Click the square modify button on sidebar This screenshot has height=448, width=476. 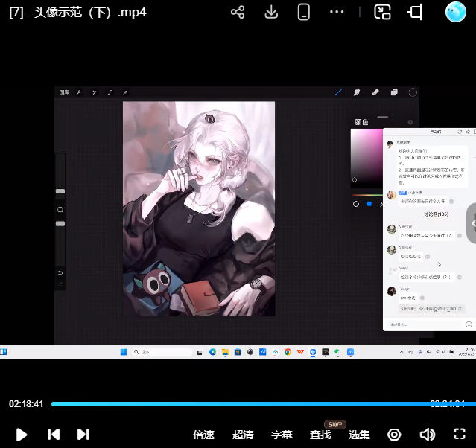(x=60, y=210)
